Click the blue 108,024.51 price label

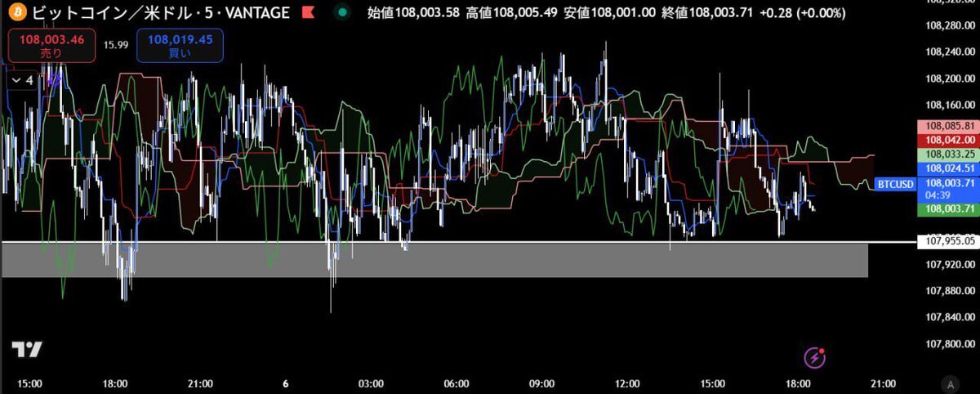[x=948, y=168]
